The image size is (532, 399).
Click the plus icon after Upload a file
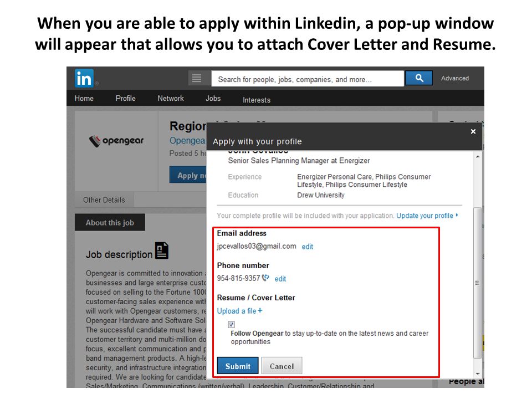(260, 310)
